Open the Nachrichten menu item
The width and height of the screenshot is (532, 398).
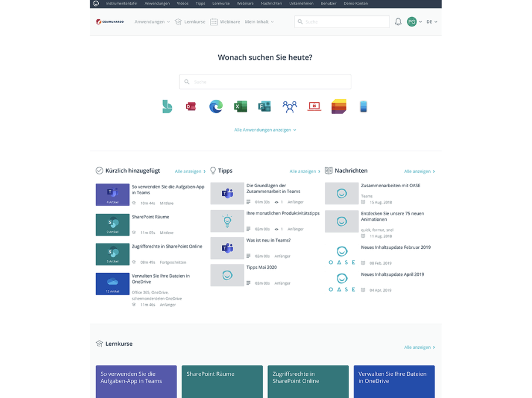[x=272, y=3]
